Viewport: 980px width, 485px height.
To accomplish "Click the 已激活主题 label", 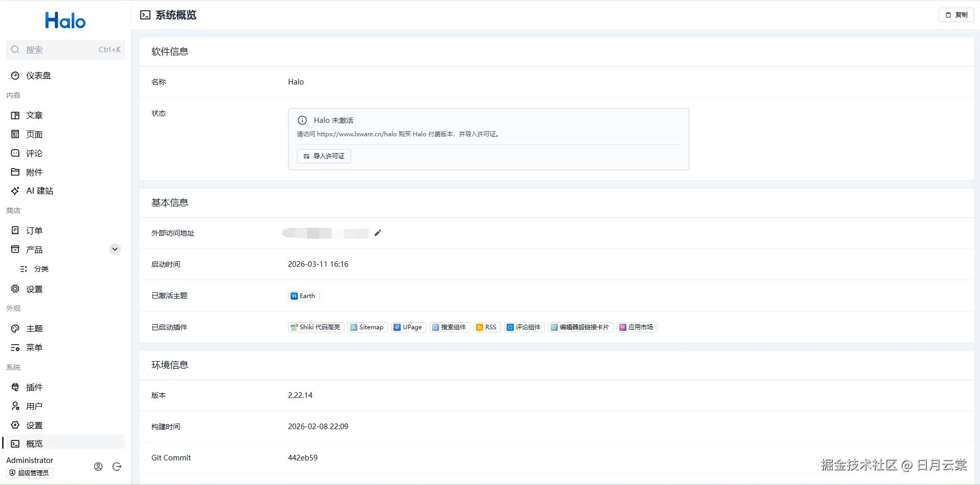I will point(169,296).
